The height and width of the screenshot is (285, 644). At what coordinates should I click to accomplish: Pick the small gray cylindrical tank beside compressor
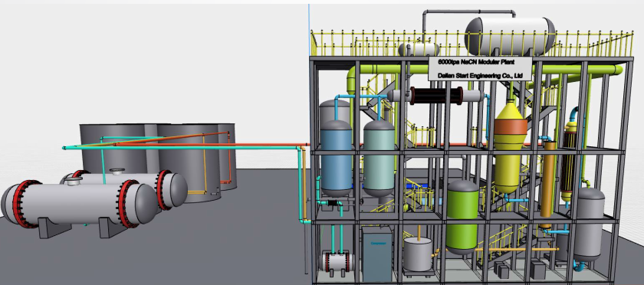tap(418, 254)
